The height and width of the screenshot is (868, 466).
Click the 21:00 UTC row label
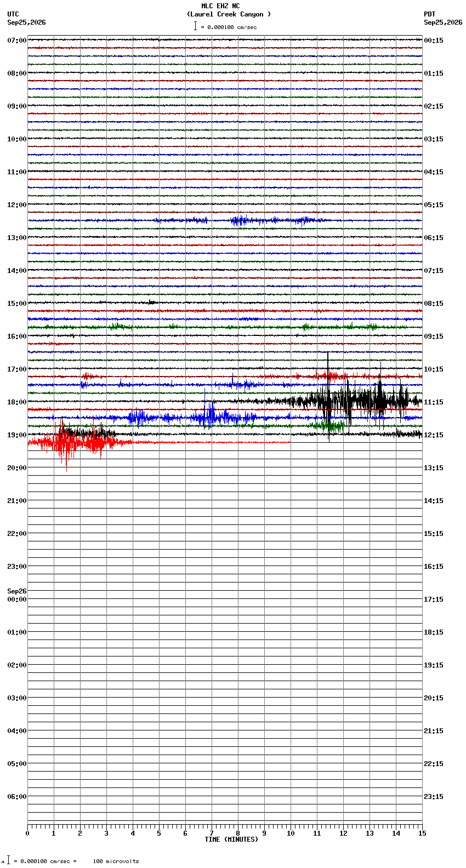coord(17,501)
